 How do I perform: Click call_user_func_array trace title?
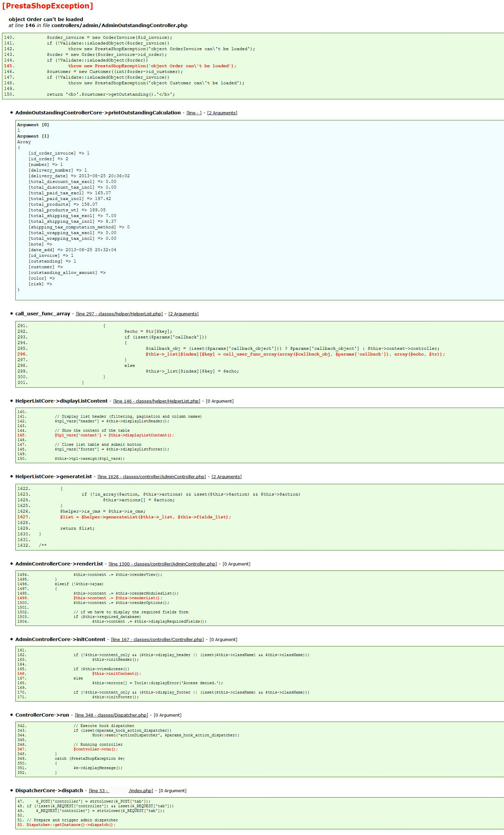pyautogui.click(x=43, y=313)
